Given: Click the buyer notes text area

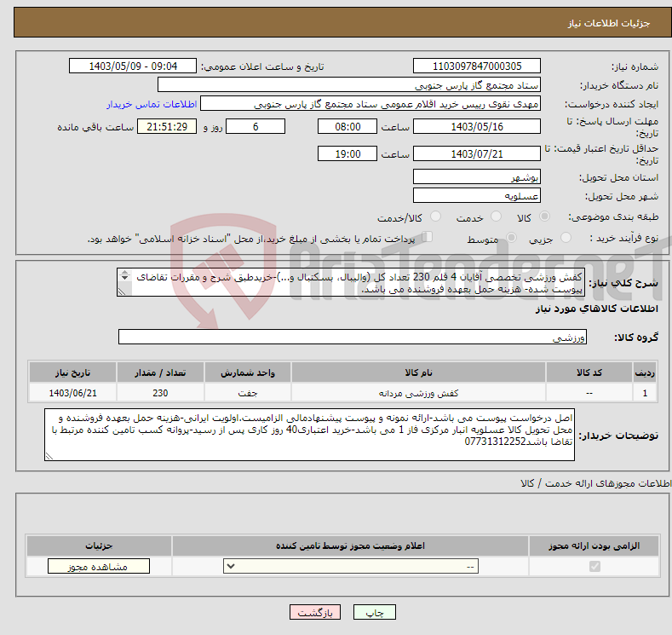Looking at the screenshot, I should pos(309,435).
